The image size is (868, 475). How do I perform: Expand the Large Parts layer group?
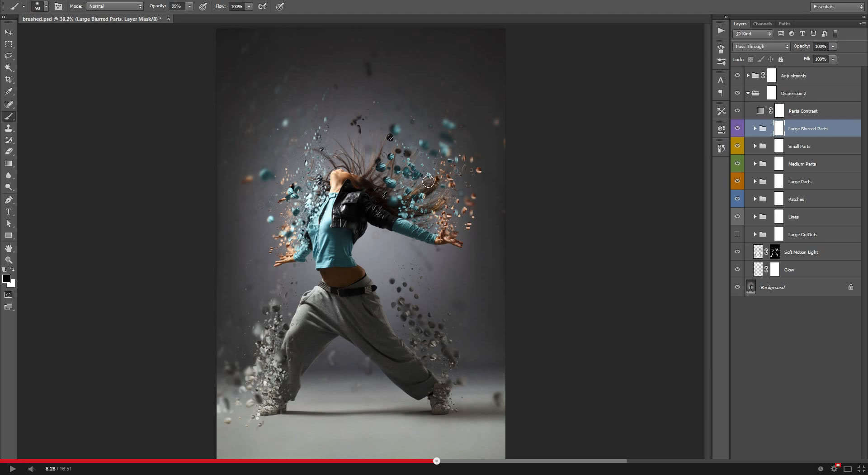[755, 181]
